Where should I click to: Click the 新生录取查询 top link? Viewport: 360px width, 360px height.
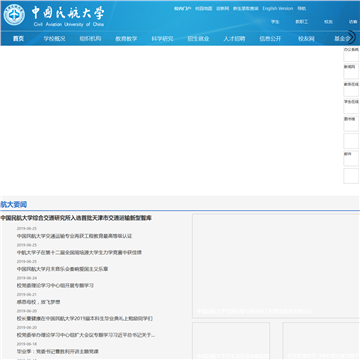coord(246,9)
